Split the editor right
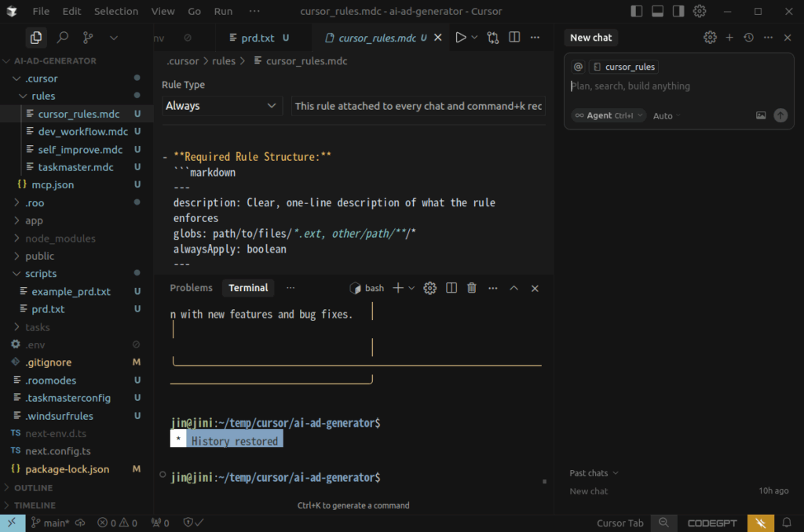The width and height of the screenshot is (804, 532). pos(514,38)
